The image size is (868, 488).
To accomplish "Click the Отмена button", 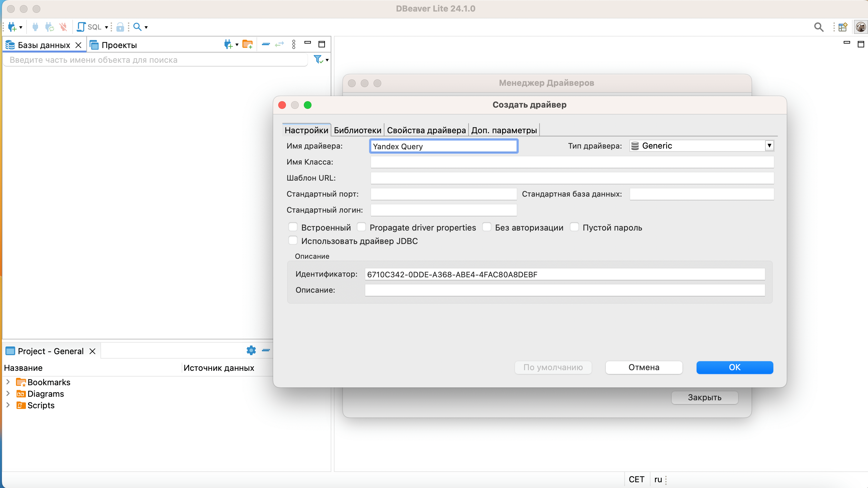I will [643, 367].
